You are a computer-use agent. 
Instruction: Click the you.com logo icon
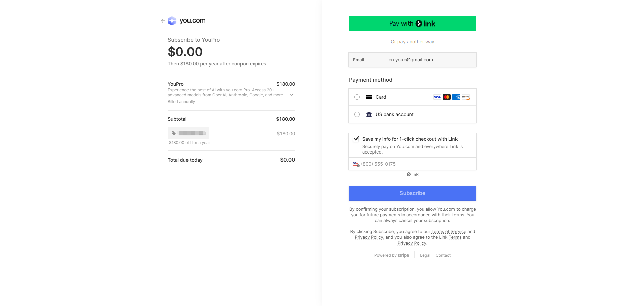(x=172, y=21)
